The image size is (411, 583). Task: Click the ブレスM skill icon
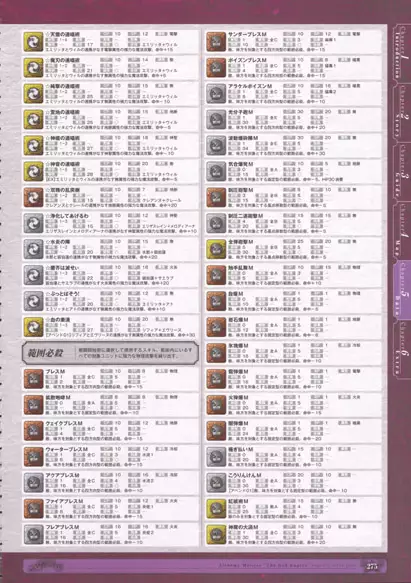tap(33, 379)
